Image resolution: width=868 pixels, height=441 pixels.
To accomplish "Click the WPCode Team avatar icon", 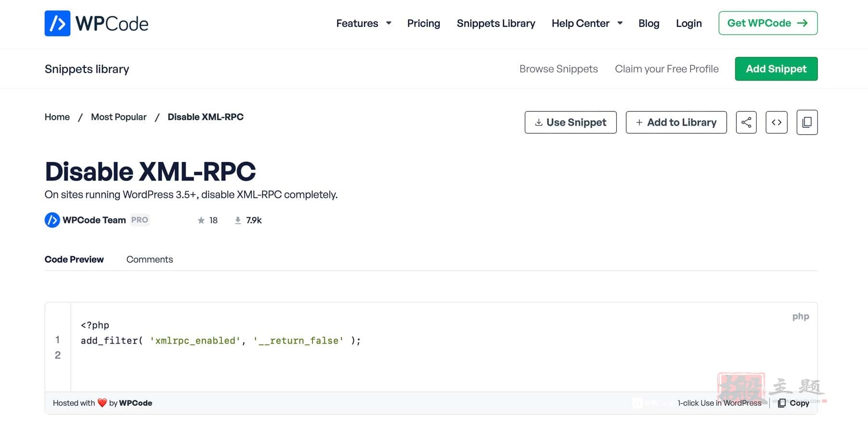I will point(52,220).
